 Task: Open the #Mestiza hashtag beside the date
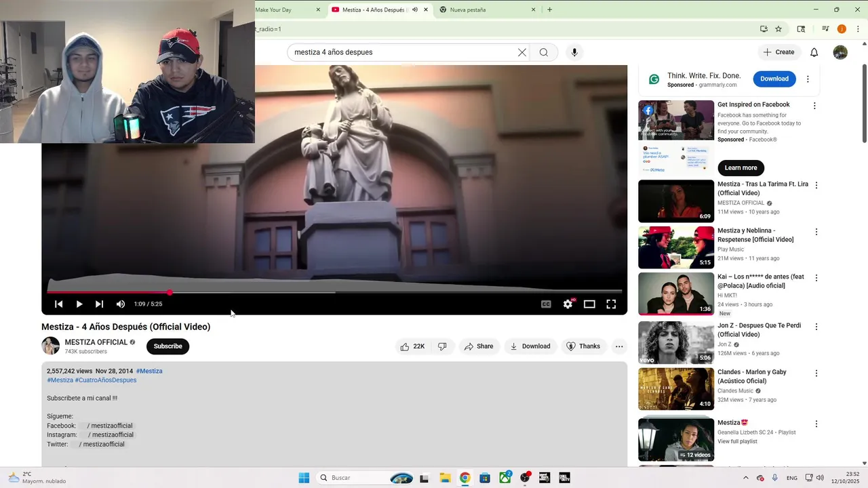click(149, 371)
